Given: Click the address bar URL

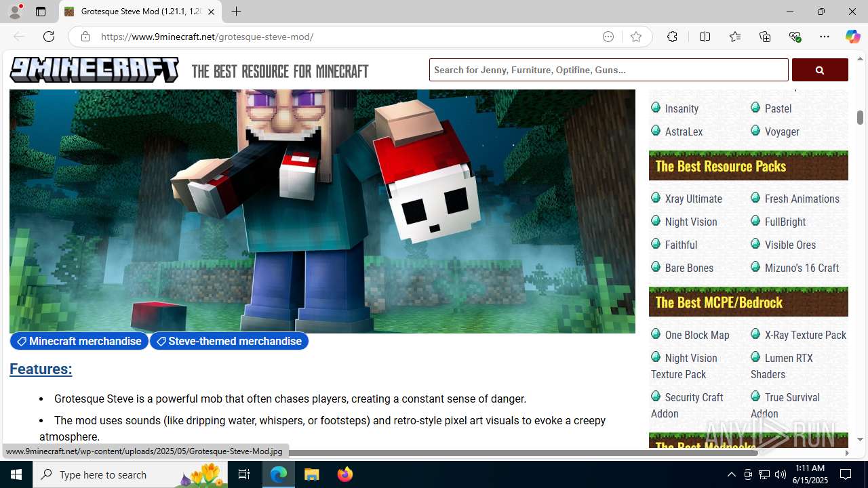Looking at the screenshot, I should coord(207,37).
